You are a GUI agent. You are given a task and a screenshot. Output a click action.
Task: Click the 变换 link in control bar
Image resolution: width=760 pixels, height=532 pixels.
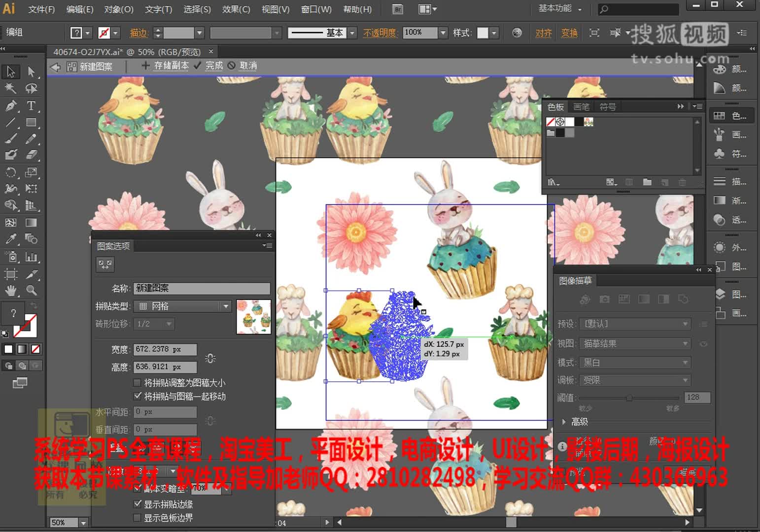569,33
